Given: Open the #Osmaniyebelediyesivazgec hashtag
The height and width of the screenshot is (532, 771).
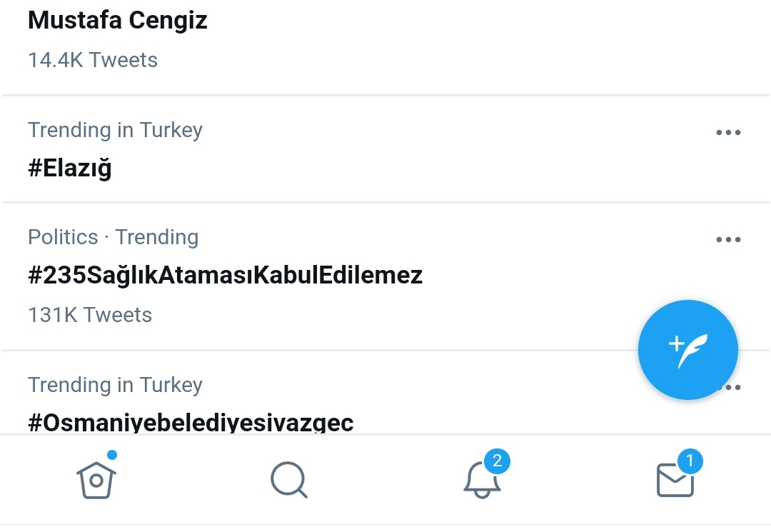Looking at the screenshot, I should pos(191,423).
